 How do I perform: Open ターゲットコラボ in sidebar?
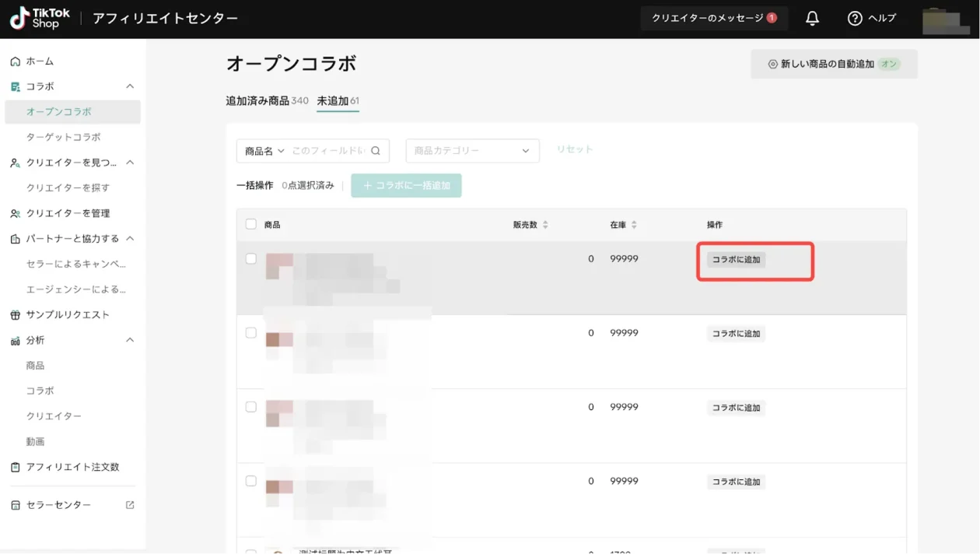click(x=63, y=137)
